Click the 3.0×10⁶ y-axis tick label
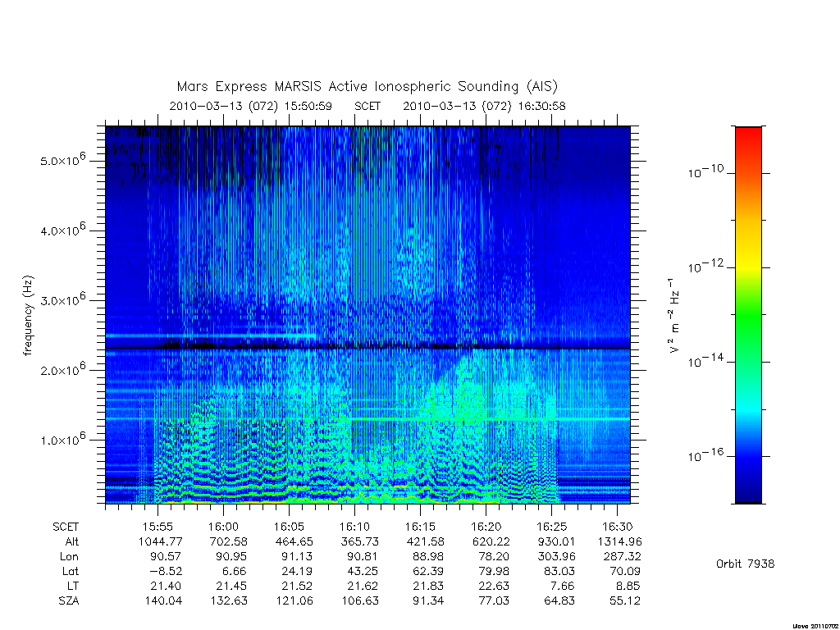The image size is (840, 630). coord(62,299)
